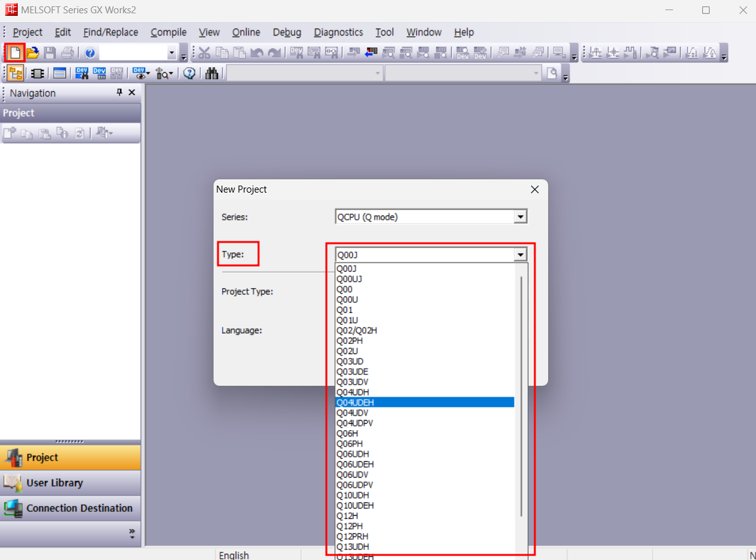Screen dimensions: 756x560
Task: Pin the Navigation panel with pushpin icon
Action: pos(119,92)
